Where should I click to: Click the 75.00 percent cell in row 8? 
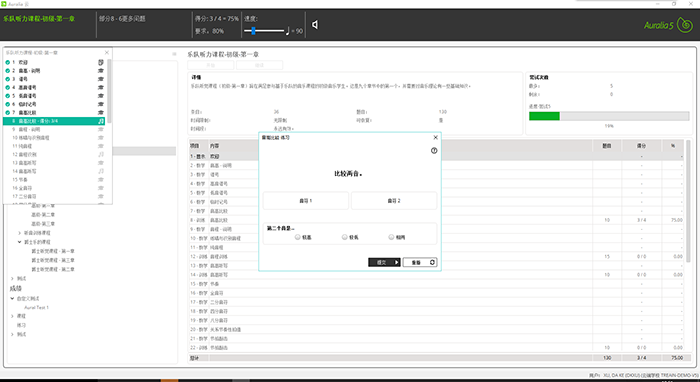(677, 220)
